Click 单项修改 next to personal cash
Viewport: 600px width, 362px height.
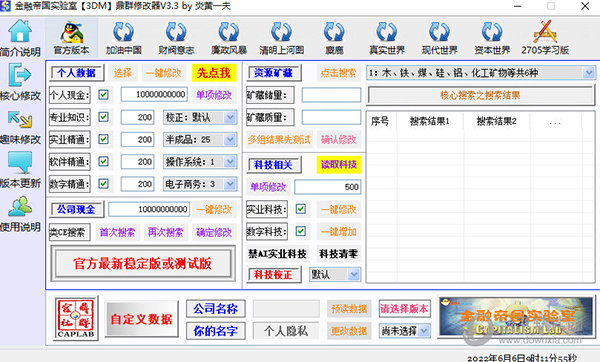[214, 95]
